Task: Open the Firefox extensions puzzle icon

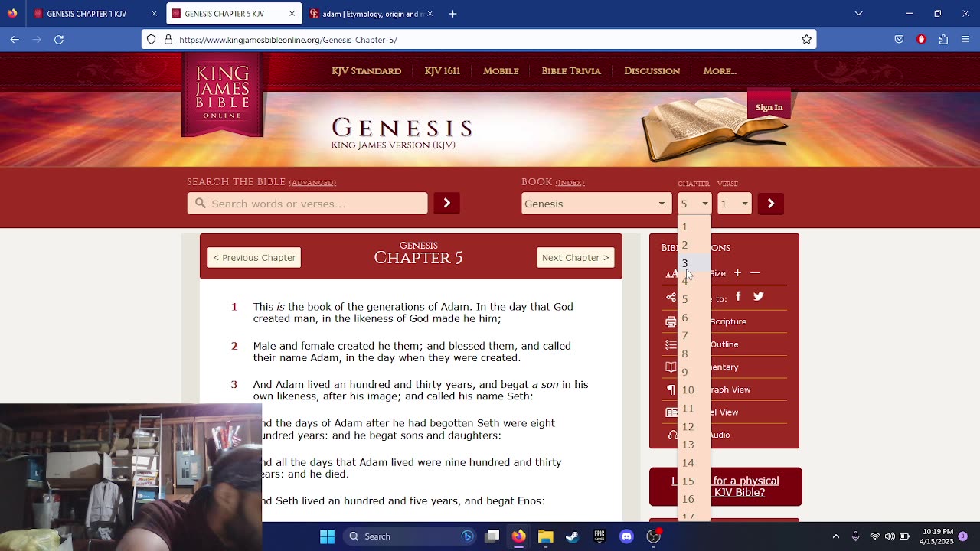Action: click(x=943, y=39)
